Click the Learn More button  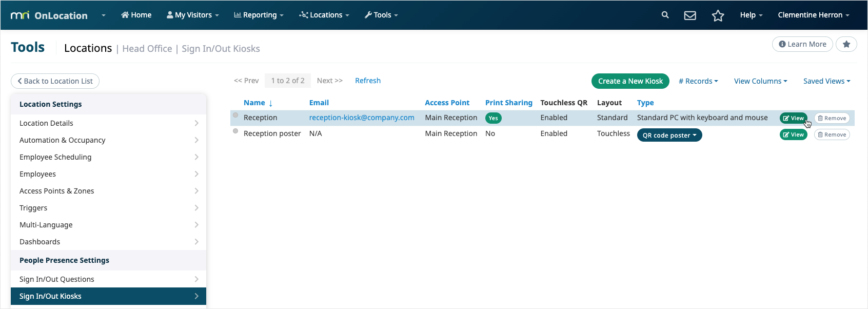pyautogui.click(x=802, y=44)
